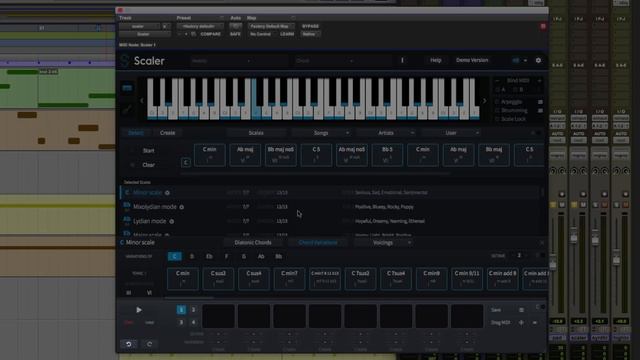The image size is (640, 360).
Task: Adjust second mixer channel fader in Pro Tools
Action: pos(574,237)
